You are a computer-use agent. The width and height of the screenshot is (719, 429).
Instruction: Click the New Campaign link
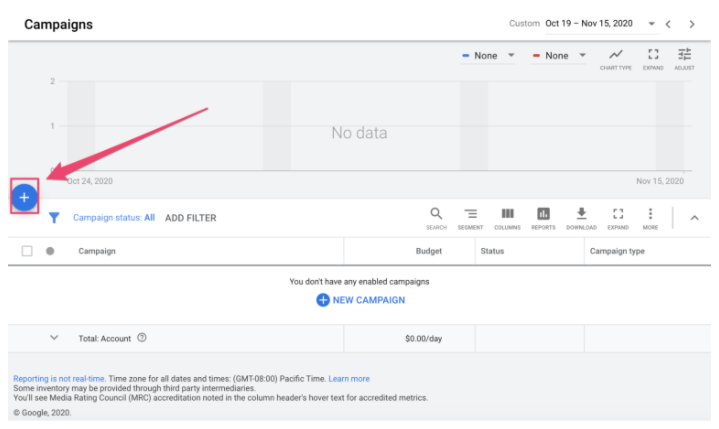(360, 300)
